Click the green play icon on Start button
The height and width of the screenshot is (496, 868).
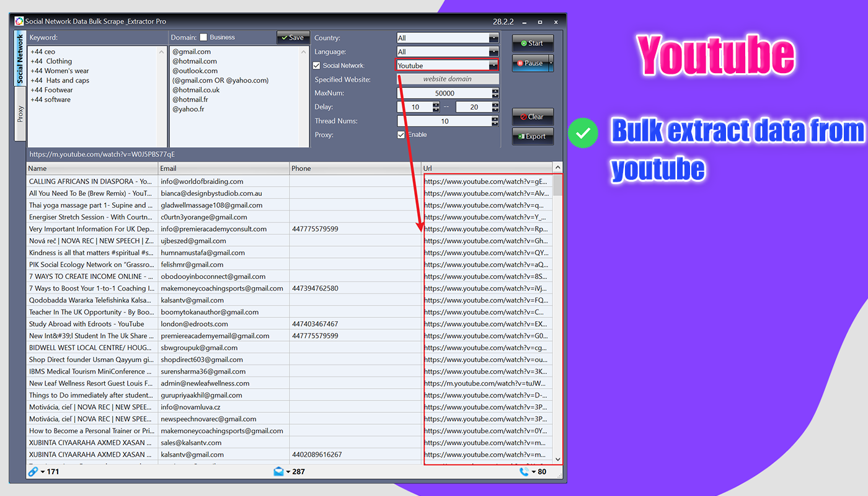[x=523, y=43]
